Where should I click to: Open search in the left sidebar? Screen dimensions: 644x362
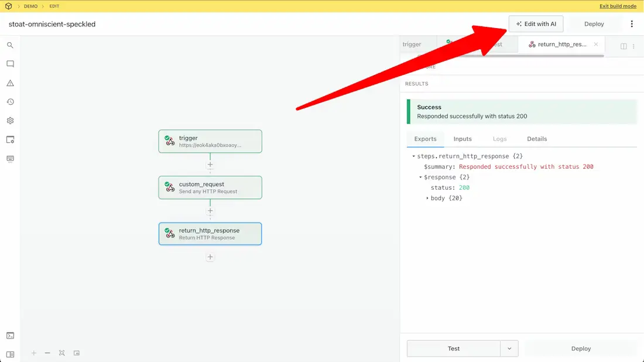pyautogui.click(x=10, y=45)
